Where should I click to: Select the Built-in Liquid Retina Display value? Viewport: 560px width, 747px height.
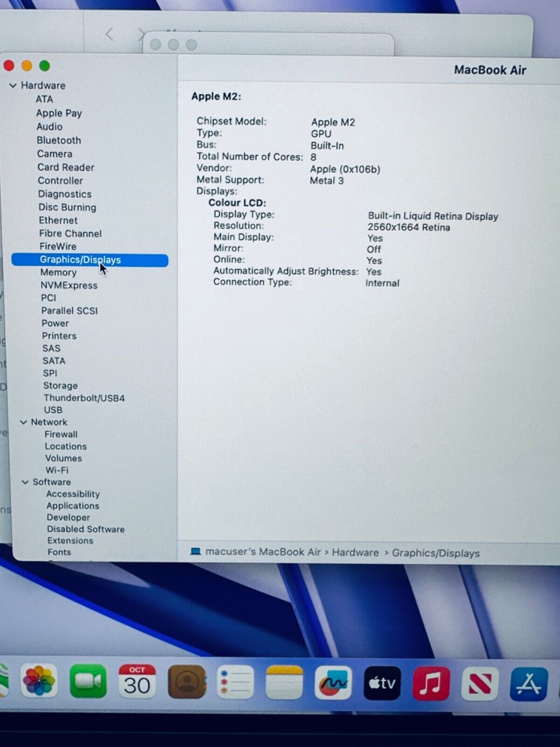pyautogui.click(x=433, y=216)
